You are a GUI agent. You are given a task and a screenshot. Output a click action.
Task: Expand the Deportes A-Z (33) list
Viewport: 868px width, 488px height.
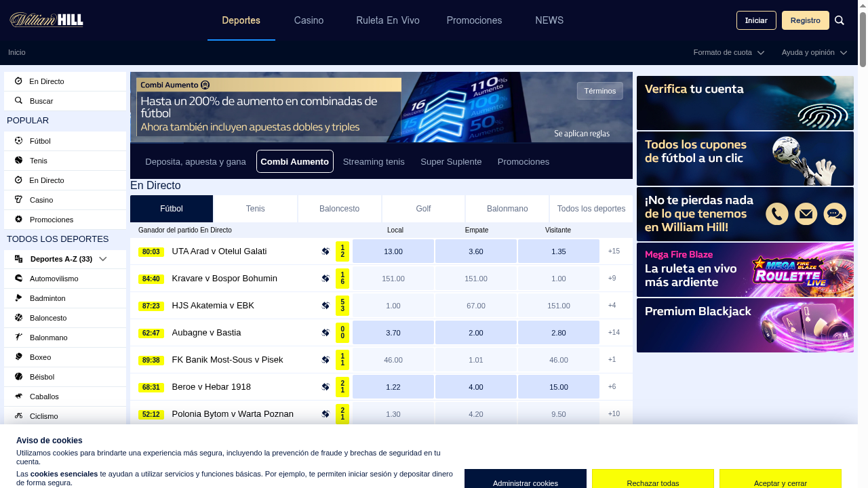coord(65,259)
